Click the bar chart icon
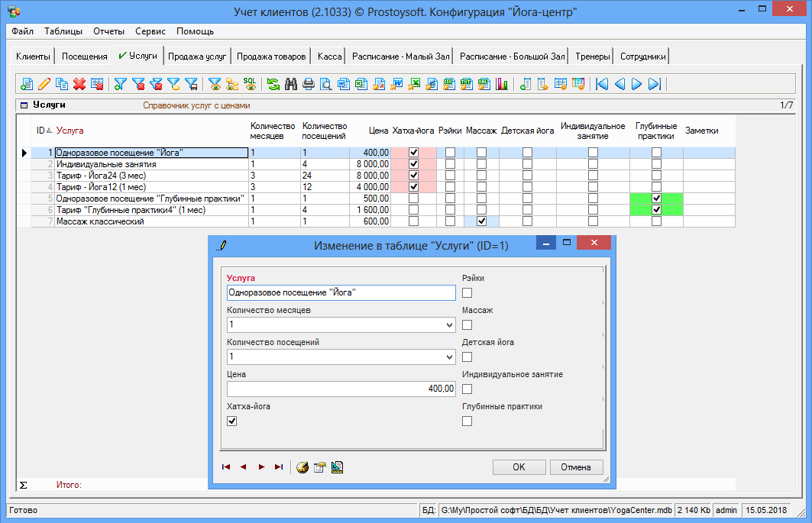This screenshot has width=812, height=523. [502, 84]
